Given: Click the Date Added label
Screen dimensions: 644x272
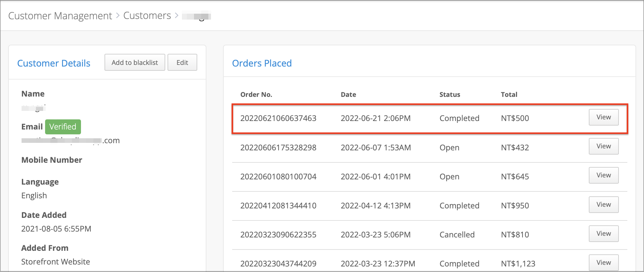Looking at the screenshot, I should pos(44,215).
